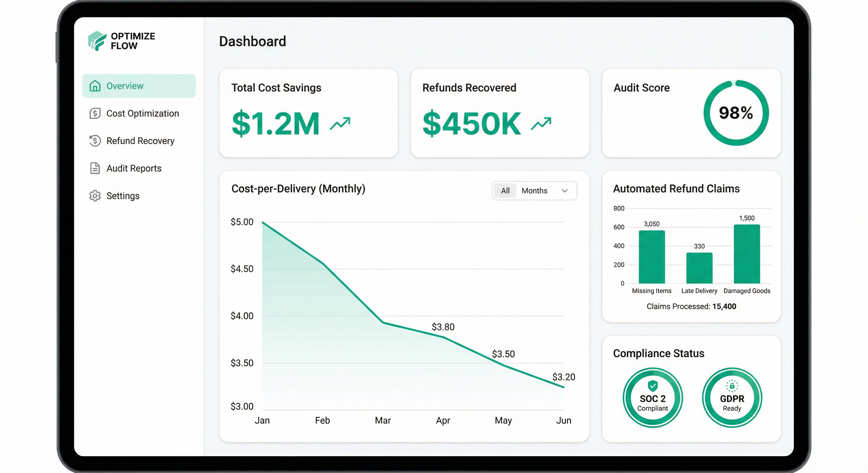The height and width of the screenshot is (473, 868).
Task: Click the Compliance Status title
Action: click(658, 354)
